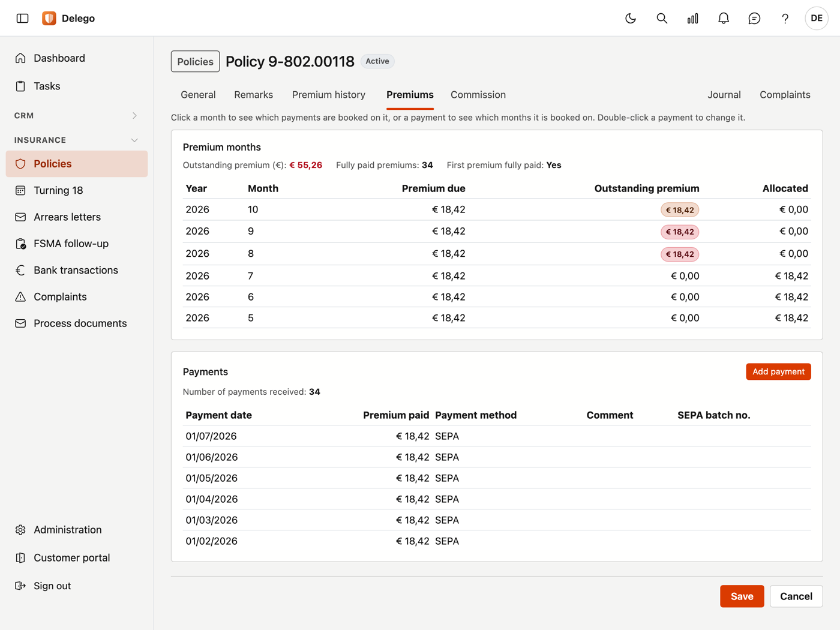Open FSMA follow-up in the sidebar
This screenshot has height=630, width=840.
[x=77, y=244]
